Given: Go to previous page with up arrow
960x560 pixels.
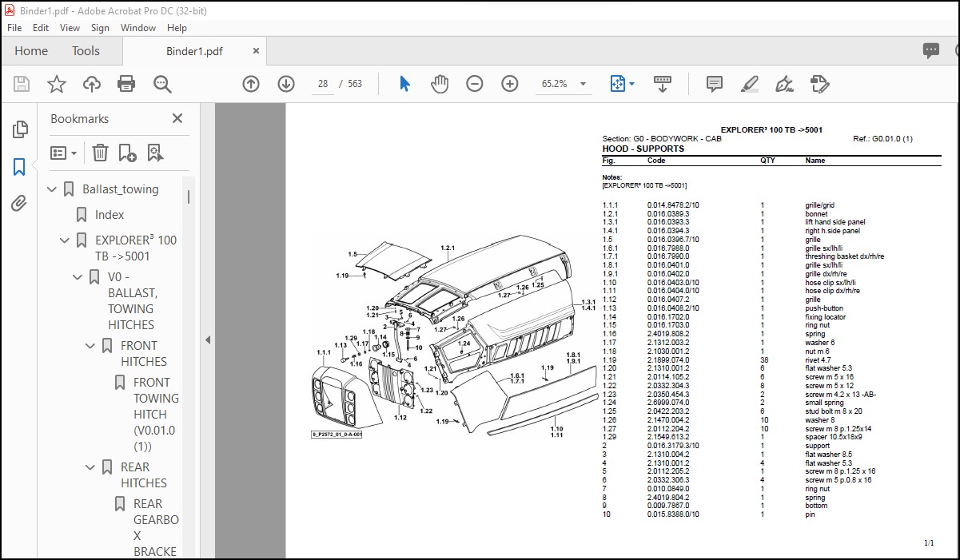Looking at the screenshot, I should tap(251, 84).
